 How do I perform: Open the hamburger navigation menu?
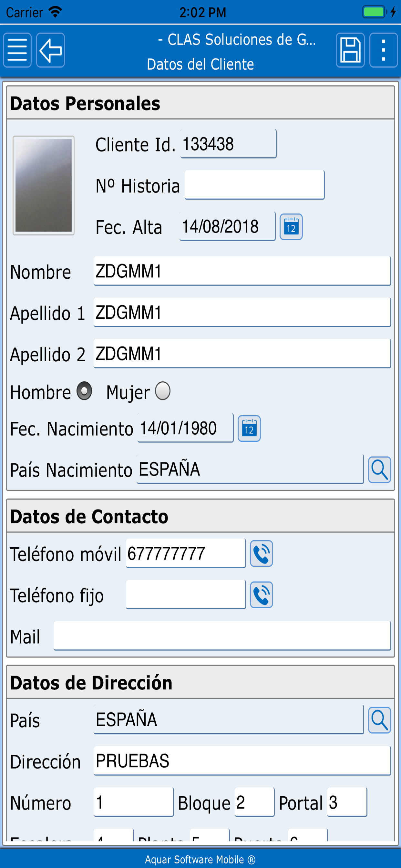point(17,50)
